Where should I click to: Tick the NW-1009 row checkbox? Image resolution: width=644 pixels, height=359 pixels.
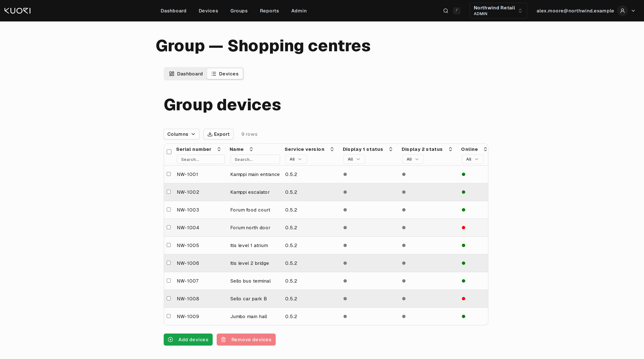(x=169, y=316)
